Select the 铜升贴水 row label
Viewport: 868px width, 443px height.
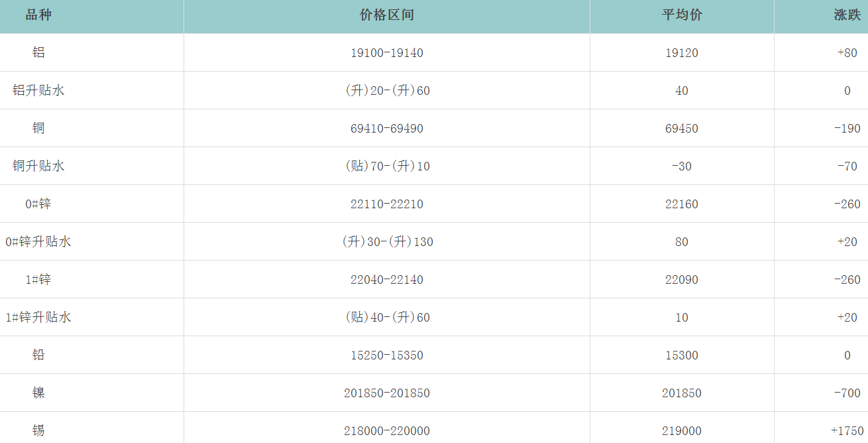(38, 166)
